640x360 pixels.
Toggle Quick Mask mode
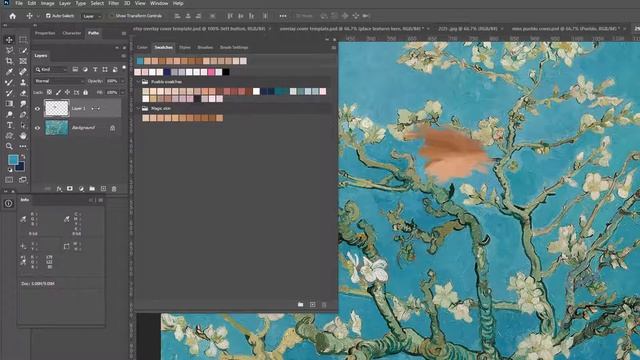click(x=9, y=180)
